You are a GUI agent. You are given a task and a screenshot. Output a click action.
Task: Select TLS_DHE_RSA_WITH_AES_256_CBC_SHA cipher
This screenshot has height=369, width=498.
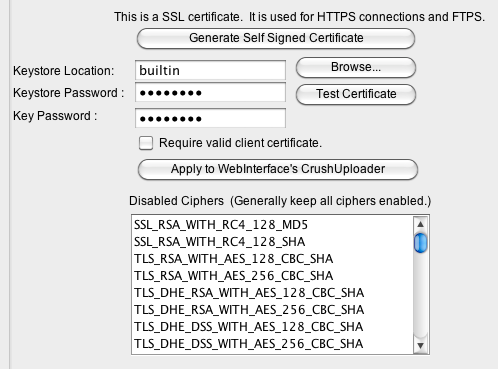tap(272, 310)
